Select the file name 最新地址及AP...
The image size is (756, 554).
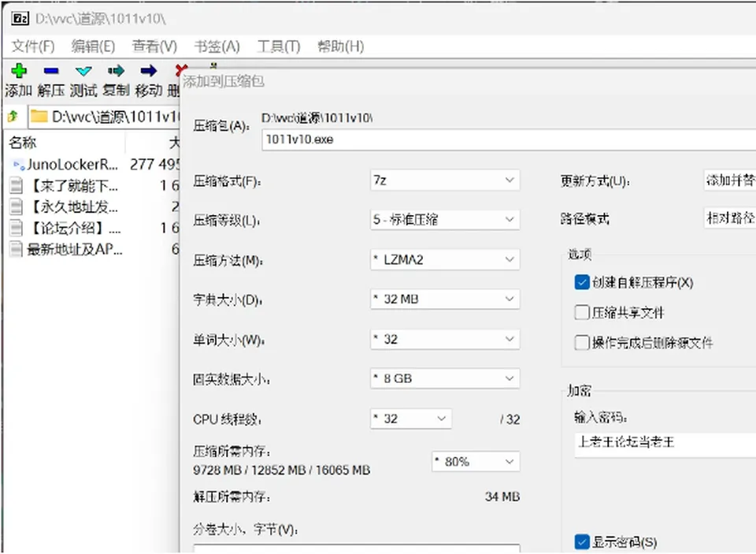[x=74, y=249]
